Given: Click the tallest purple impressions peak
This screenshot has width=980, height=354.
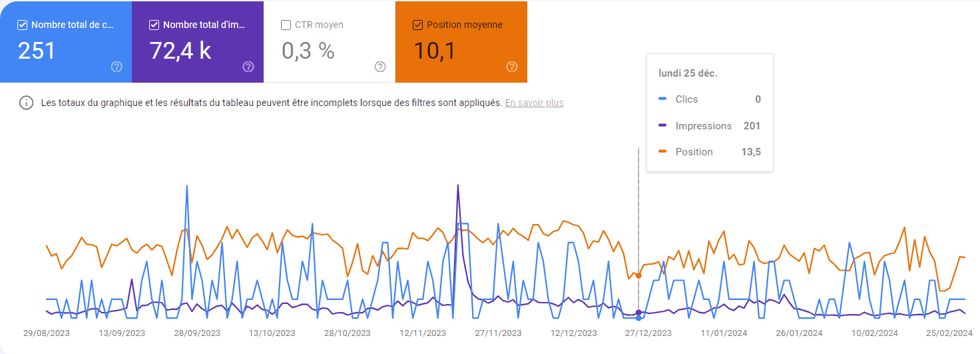Looking at the screenshot, I should 458,186.
